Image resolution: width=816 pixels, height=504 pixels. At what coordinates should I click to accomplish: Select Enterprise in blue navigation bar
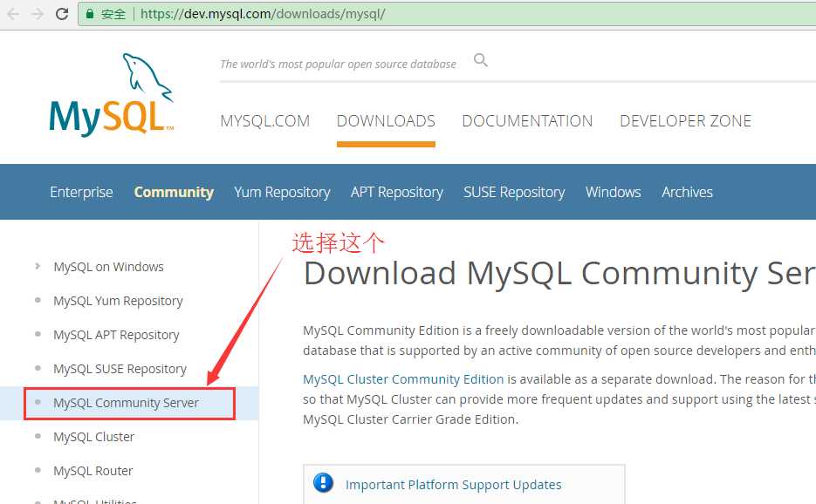coord(81,192)
